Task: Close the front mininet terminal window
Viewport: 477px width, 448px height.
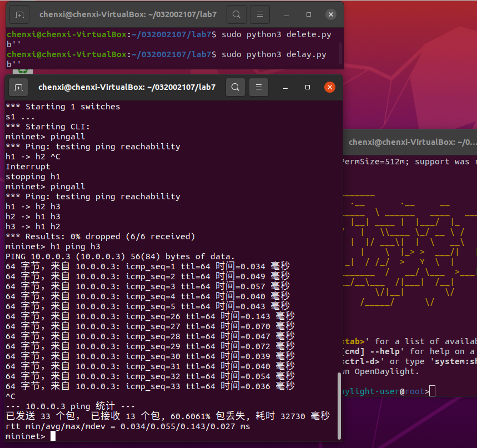Action: click(330, 88)
